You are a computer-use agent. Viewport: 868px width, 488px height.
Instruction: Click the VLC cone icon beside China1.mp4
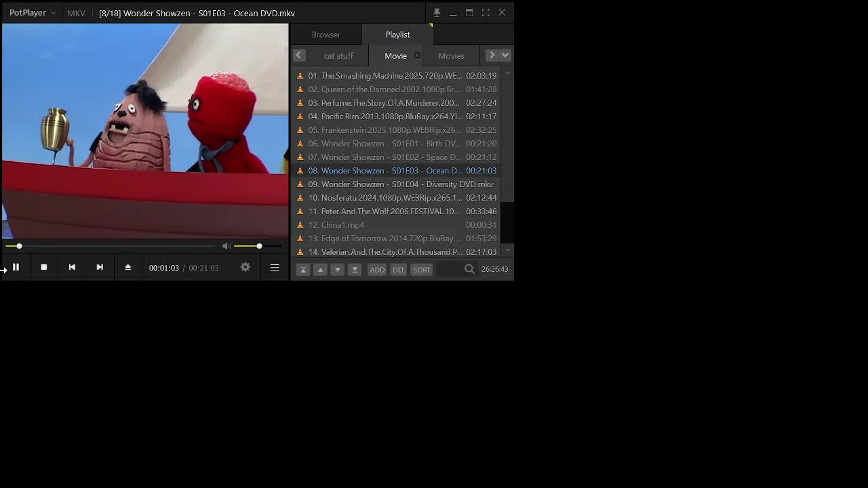[x=300, y=225]
